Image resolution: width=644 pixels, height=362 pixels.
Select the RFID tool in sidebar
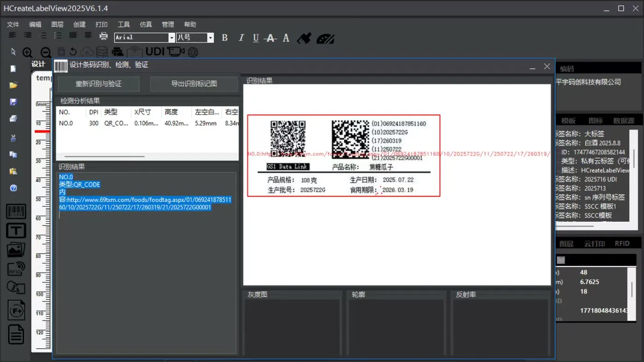point(16,269)
